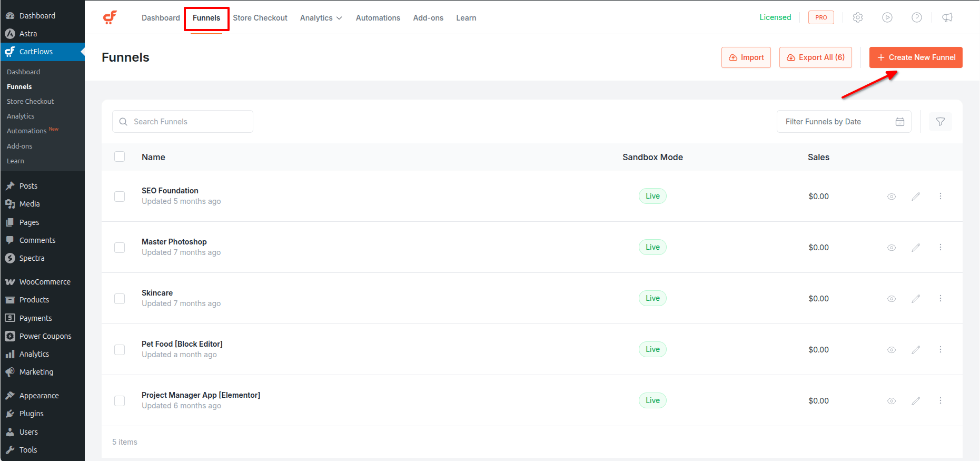980x461 pixels.
Task: Edit the Skincare funnel with pencil icon
Action: [916, 299]
